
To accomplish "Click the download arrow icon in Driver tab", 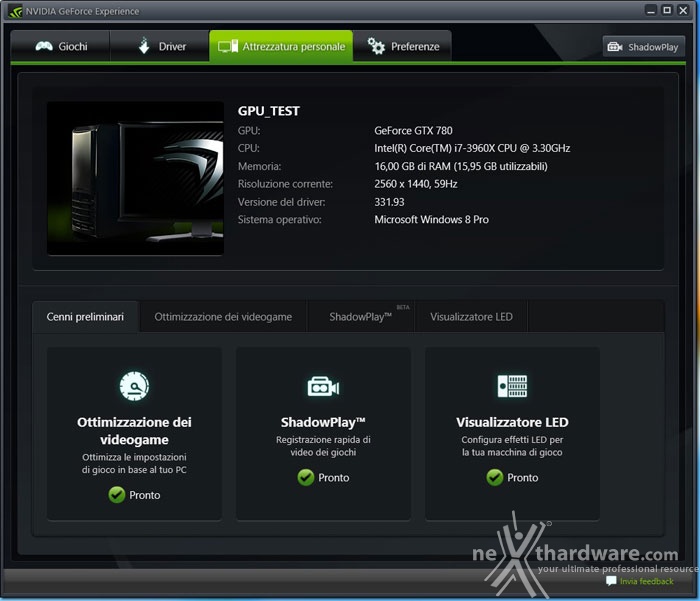I will (144, 46).
